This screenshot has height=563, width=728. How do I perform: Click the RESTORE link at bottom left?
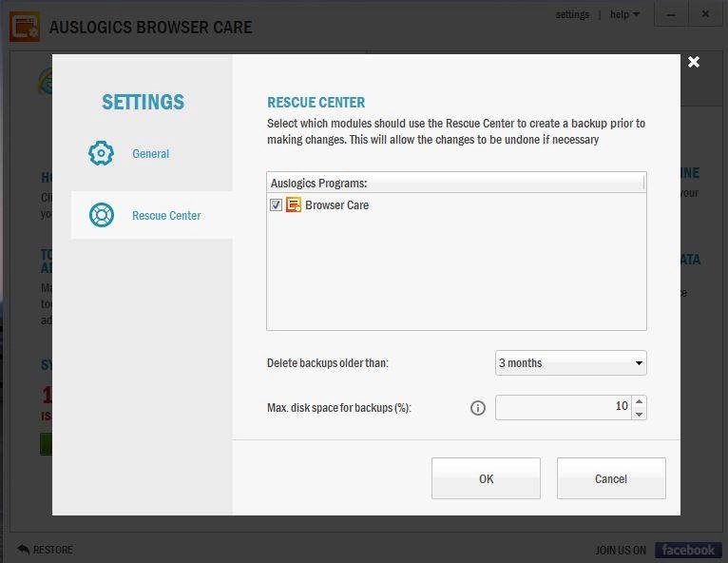(x=45, y=550)
